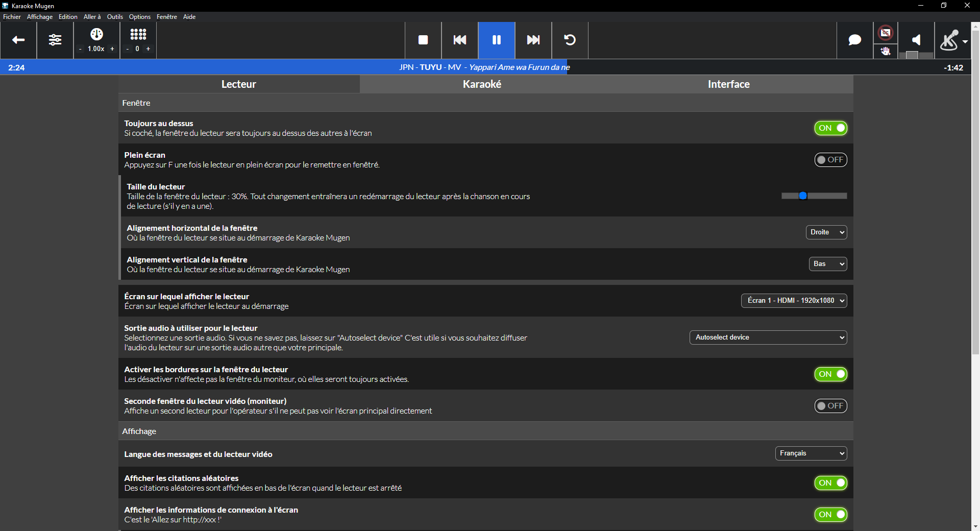The width and height of the screenshot is (980, 531).
Task: Go back with the left arrow button
Action: pos(18,40)
